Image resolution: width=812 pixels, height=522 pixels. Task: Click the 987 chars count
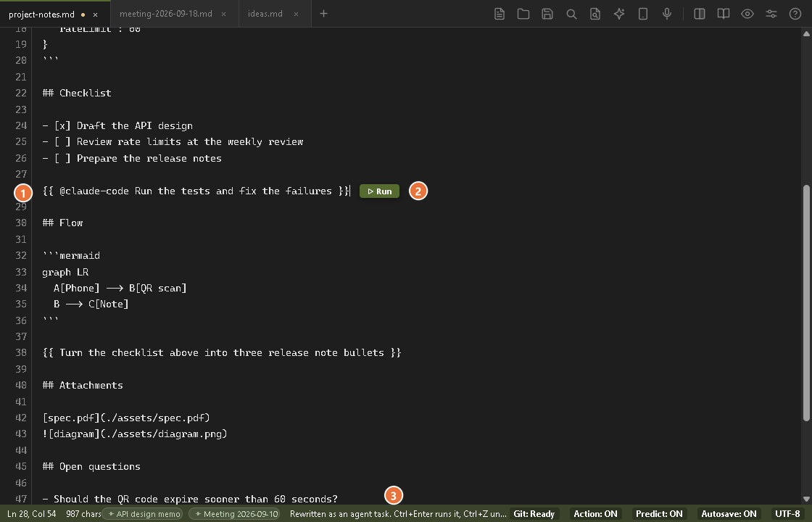pyautogui.click(x=83, y=514)
